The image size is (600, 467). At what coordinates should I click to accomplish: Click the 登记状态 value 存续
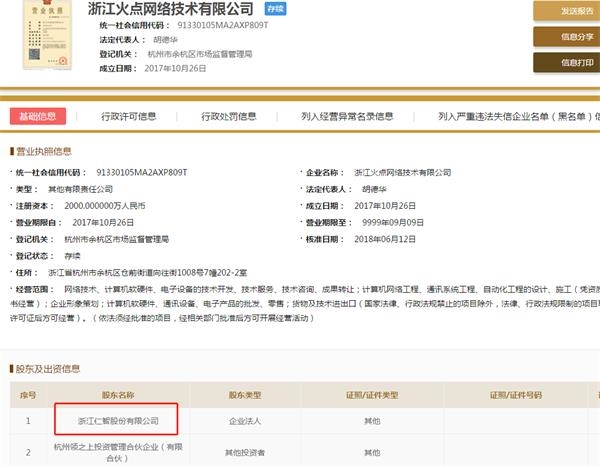72,256
